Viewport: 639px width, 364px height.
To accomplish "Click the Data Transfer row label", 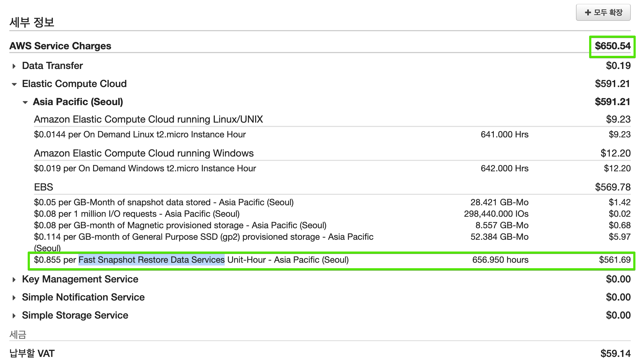I will 52,66.
